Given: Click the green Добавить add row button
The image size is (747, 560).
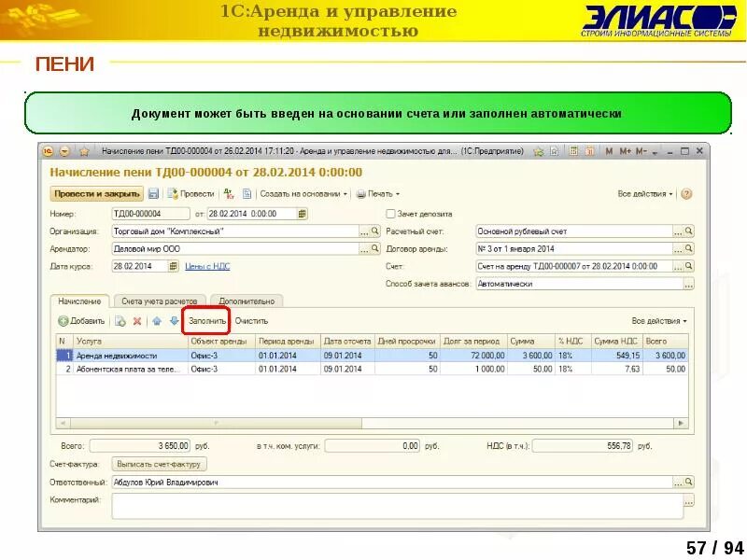Looking at the screenshot, I should tap(81, 321).
